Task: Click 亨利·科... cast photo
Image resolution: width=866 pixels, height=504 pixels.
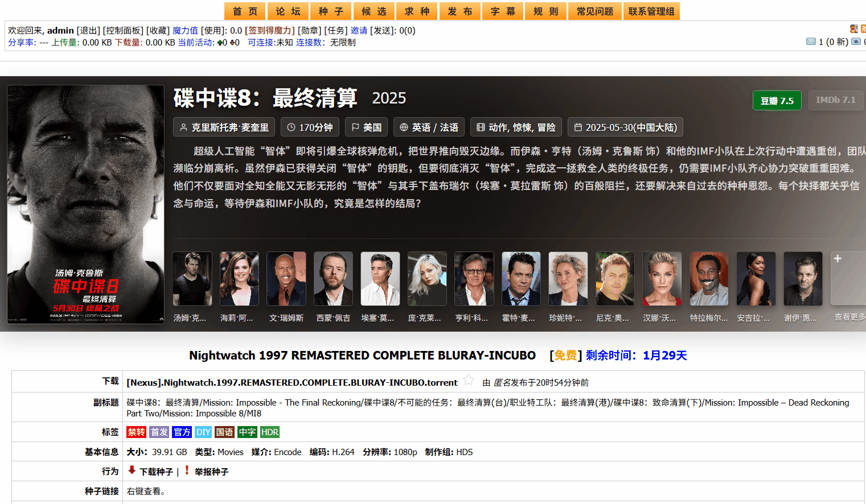Action: [x=474, y=279]
